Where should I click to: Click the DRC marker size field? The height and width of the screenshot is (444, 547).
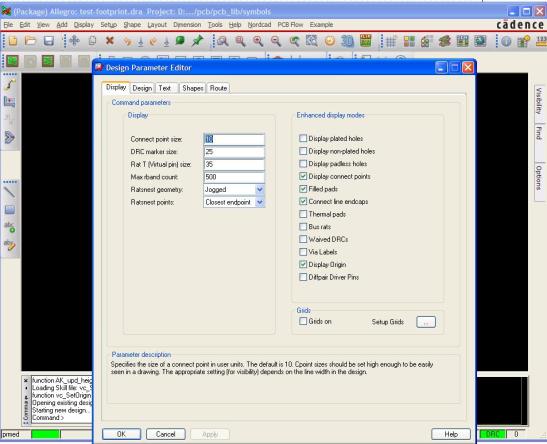point(234,152)
